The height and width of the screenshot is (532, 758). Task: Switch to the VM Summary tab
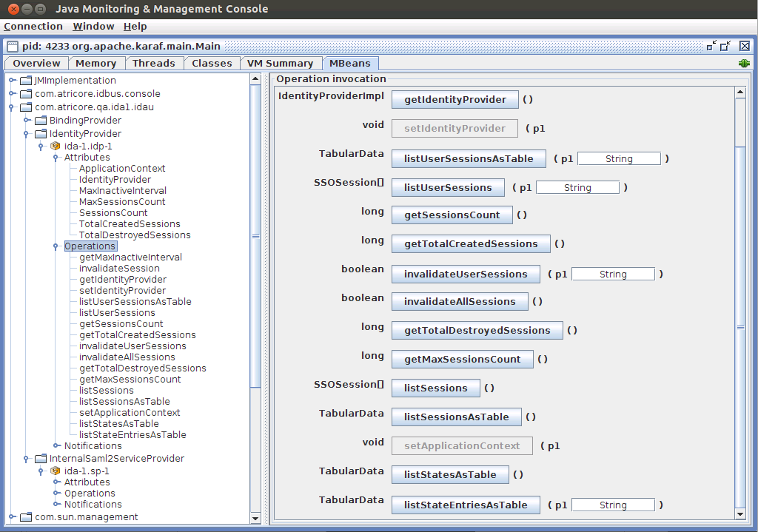pyautogui.click(x=281, y=64)
